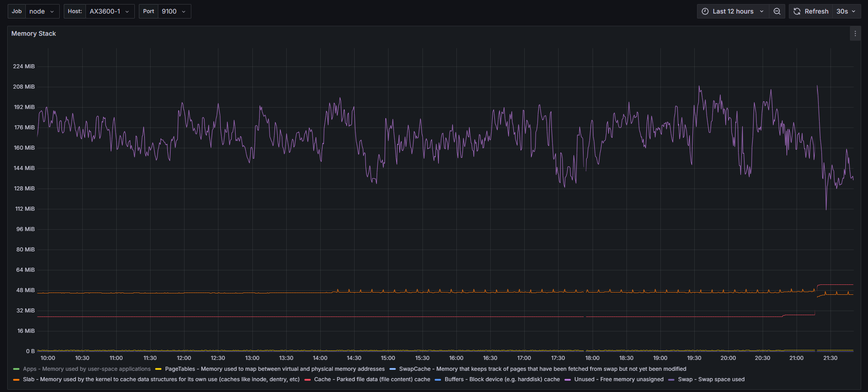Screen dimensions: 868x392
Task: Click the Swap series legend color marker
Action: click(x=671, y=380)
